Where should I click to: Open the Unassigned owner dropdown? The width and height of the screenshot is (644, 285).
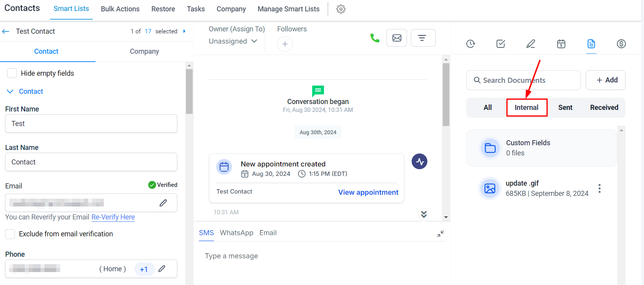pyautogui.click(x=233, y=41)
